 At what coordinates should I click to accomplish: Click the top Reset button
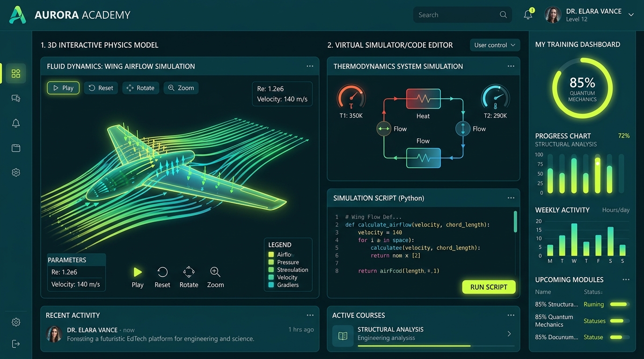tap(101, 88)
